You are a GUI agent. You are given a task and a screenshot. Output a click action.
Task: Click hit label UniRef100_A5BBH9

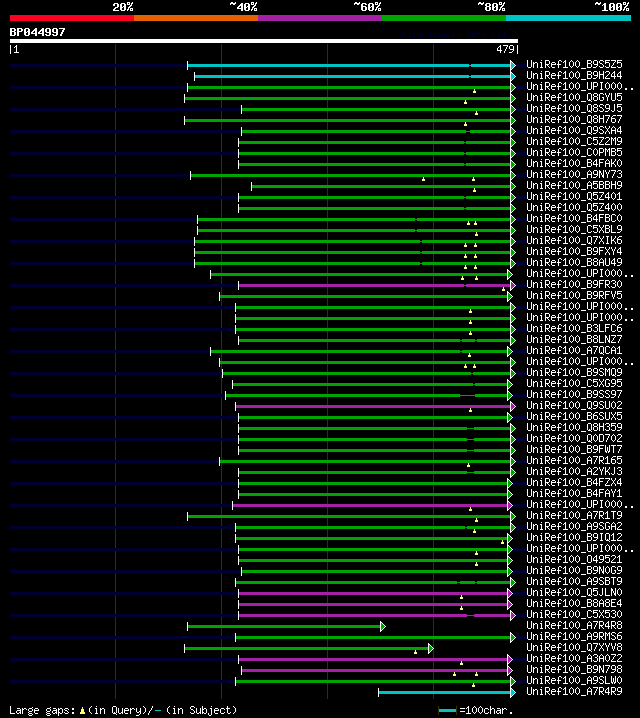(574, 185)
